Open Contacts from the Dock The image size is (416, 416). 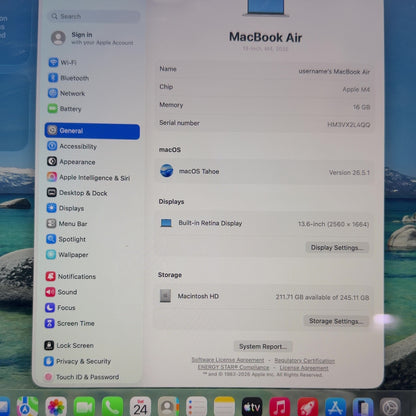168,407
